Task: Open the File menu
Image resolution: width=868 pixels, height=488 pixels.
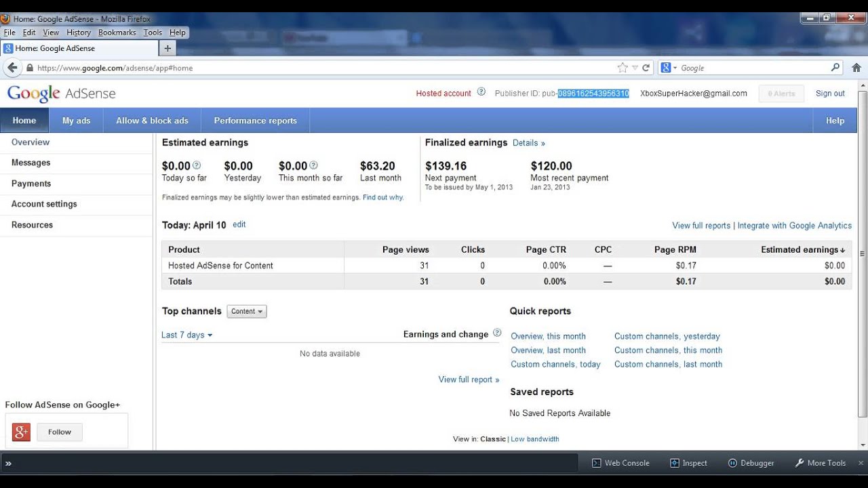Action: (x=9, y=33)
